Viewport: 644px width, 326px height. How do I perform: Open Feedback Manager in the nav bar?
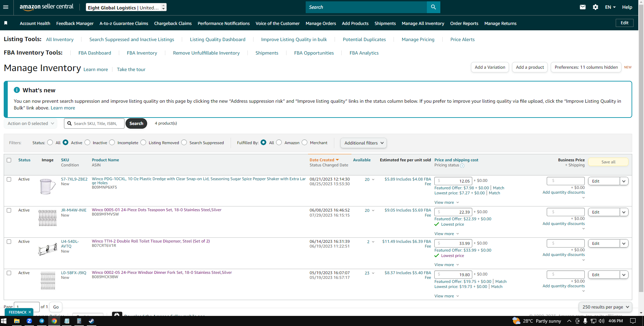click(75, 23)
